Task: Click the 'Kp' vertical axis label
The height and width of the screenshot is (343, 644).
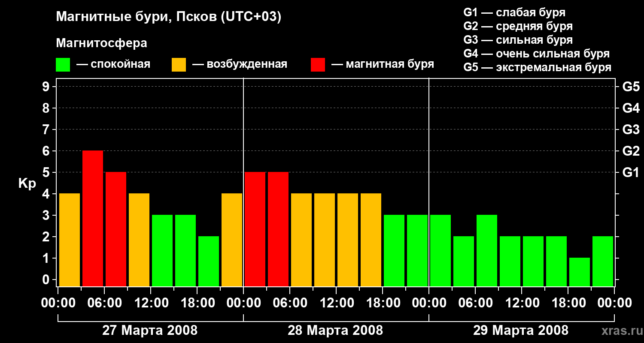Action: tap(27, 184)
